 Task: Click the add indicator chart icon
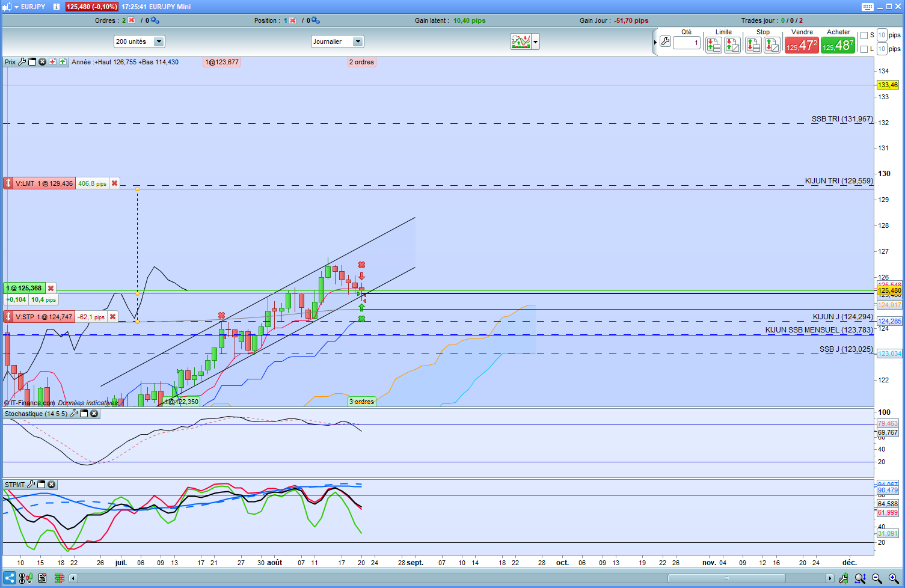tap(520, 41)
